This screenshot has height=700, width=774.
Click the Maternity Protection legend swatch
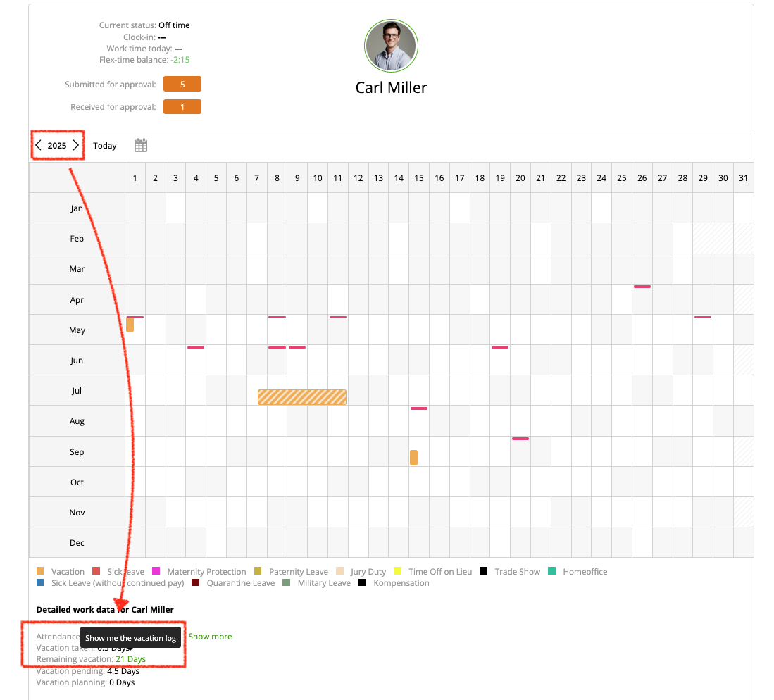(x=156, y=572)
